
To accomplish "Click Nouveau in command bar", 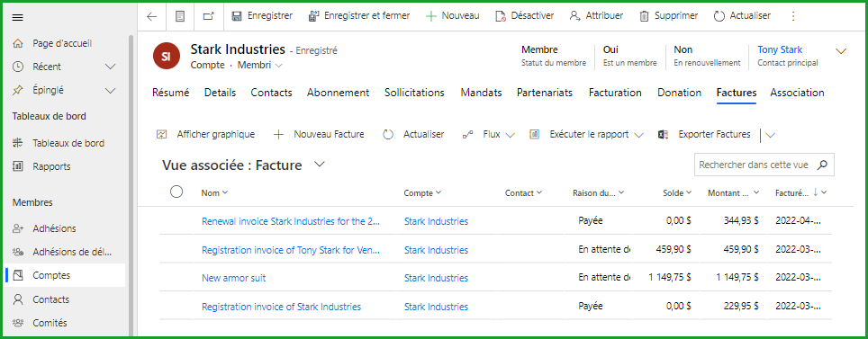I will tap(452, 15).
